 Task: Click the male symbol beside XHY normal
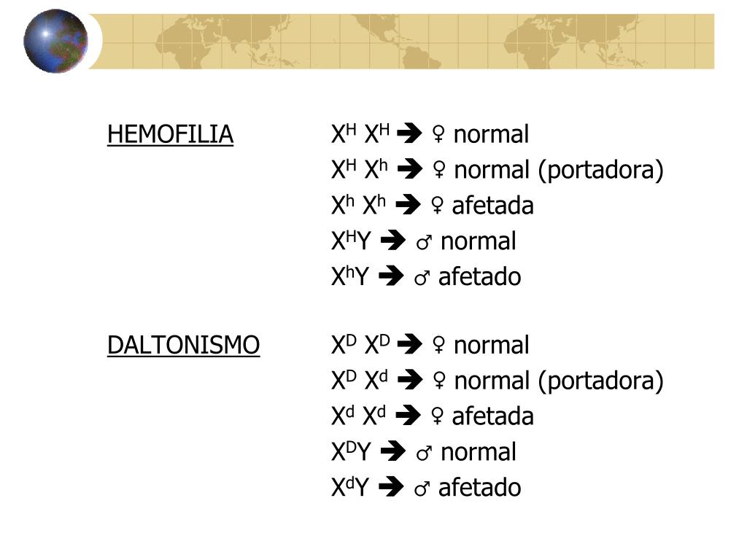click(424, 242)
